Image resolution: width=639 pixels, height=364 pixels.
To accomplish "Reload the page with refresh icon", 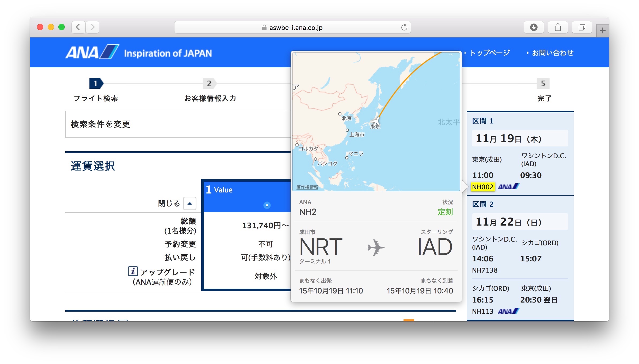I will [404, 27].
